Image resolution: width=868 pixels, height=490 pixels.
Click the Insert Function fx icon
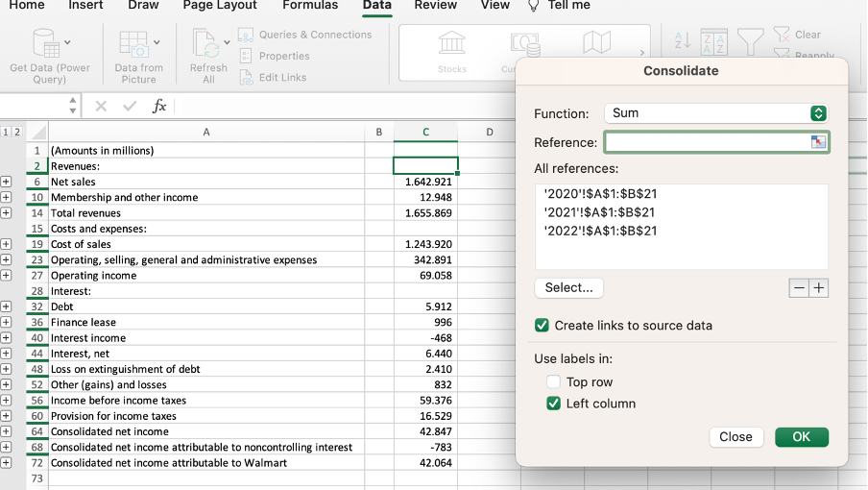point(159,107)
